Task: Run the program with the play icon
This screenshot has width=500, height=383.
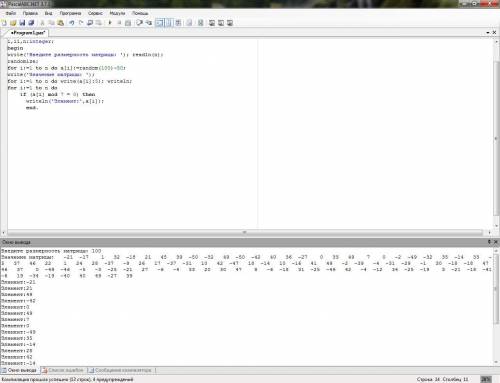Action: (x=110, y=23)
